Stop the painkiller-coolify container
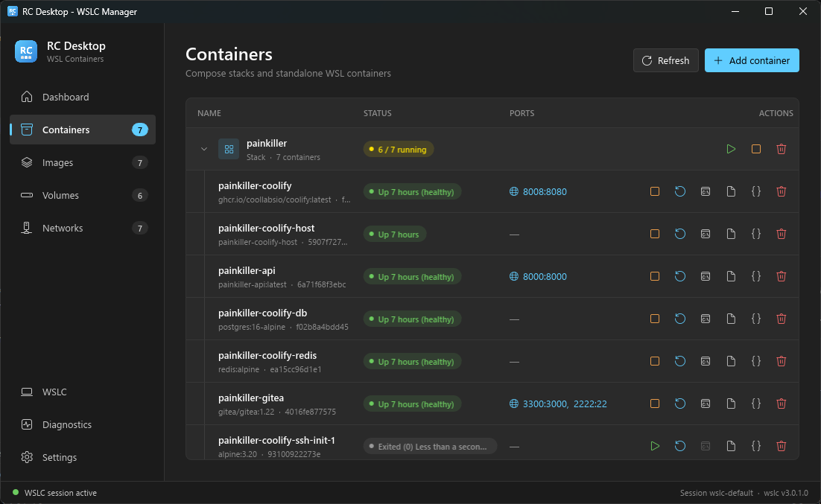Image resolution: width=821 pixels, height=504 pixels. [655, 191]
